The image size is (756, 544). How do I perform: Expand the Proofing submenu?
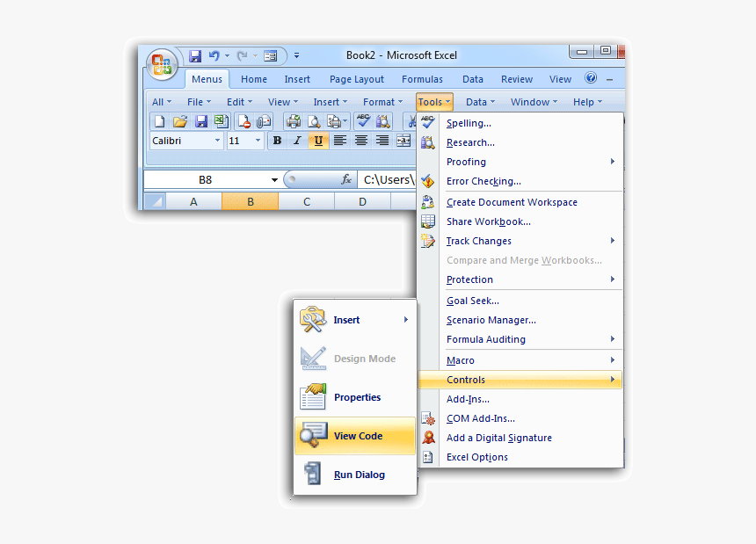(520, 162)
